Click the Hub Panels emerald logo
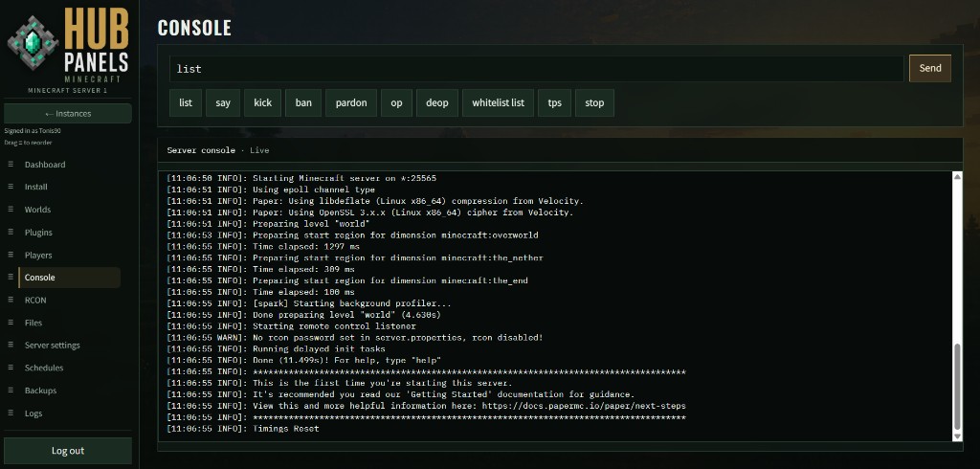The image size is (980, 469). pyautogui.click(x=33, y=43)
